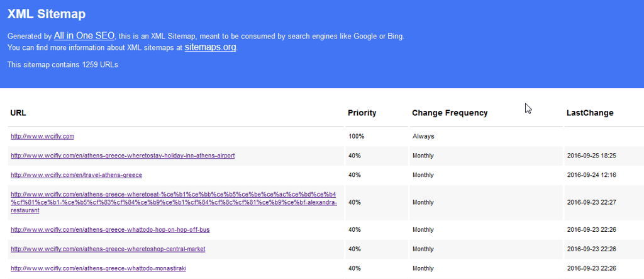Visit the hop-on-hop-off-bus URL link
Screen dimensions: 644x279
pyautogui.click(x=110, y=230)
